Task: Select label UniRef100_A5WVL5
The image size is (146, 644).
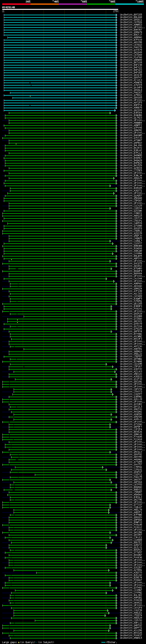Action: [131, 638]
